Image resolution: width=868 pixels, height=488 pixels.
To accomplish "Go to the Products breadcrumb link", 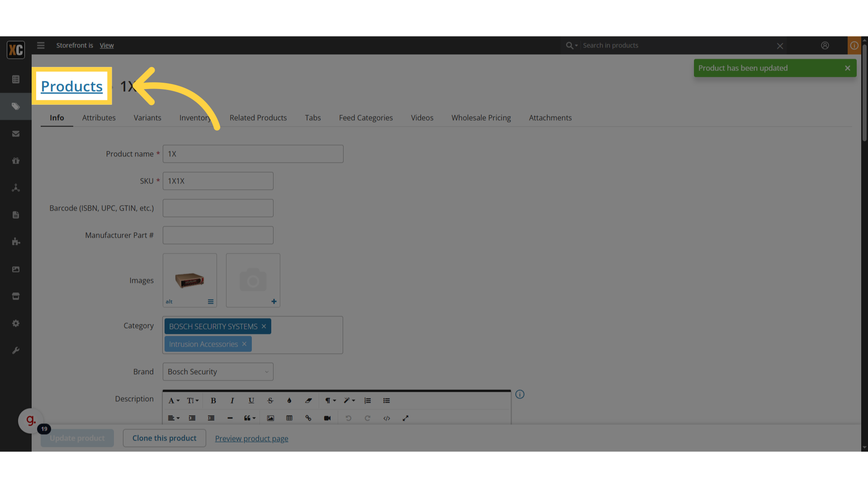I will (72, 86).
